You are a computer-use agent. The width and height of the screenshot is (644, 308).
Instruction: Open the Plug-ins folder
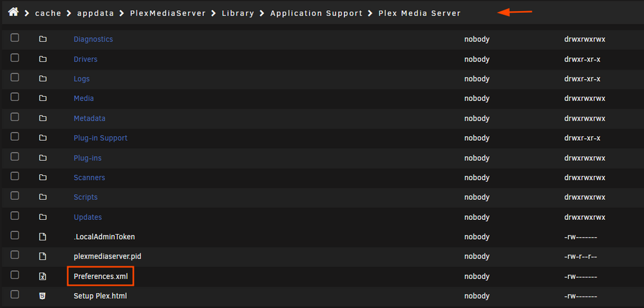click(88, 158)
